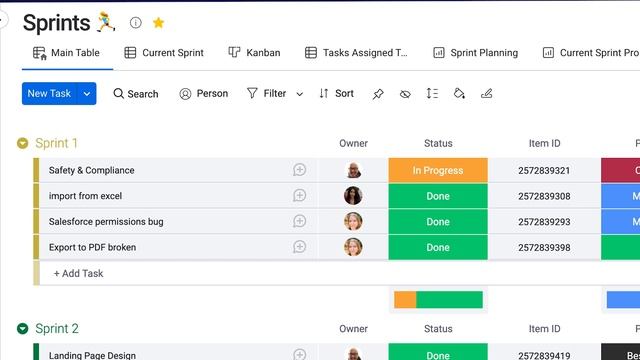Click the Sprints board title
Screen dimensions: 640x360
pos(56,23)
